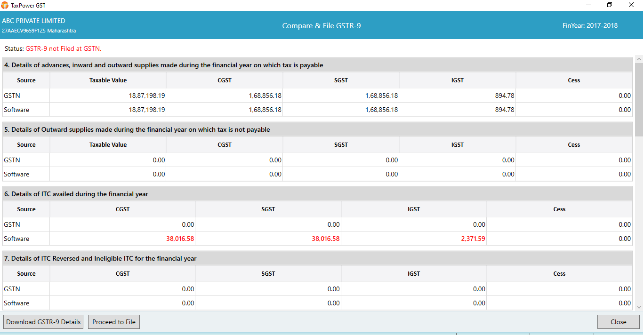Restore down the TaxPower GST window
Image resolution: width=644 pixels, height=335 pixels.
[610, 5]
